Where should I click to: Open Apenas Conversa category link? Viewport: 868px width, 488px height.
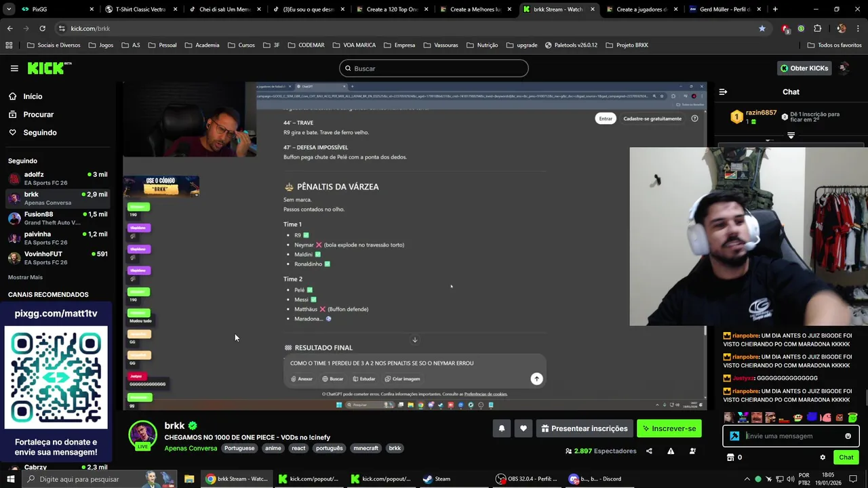pyautogui.click(x=191, y=448)
